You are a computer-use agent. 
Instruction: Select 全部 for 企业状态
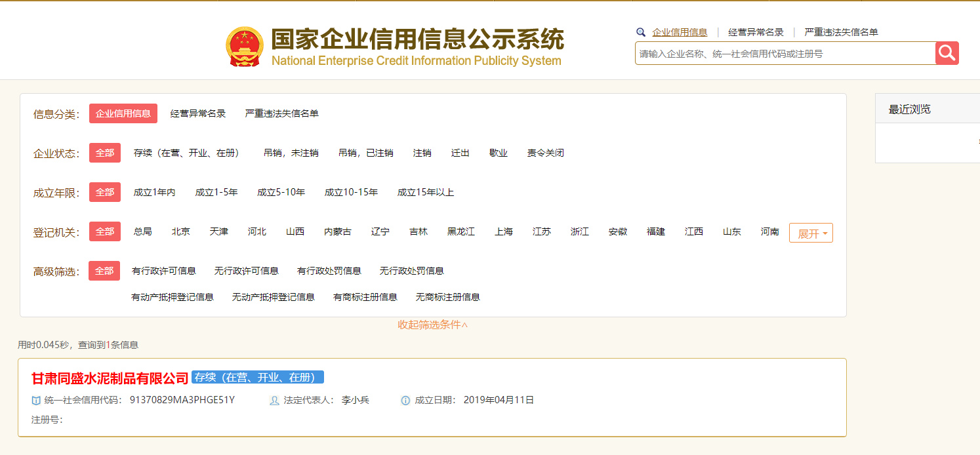(x=105, y=153)
